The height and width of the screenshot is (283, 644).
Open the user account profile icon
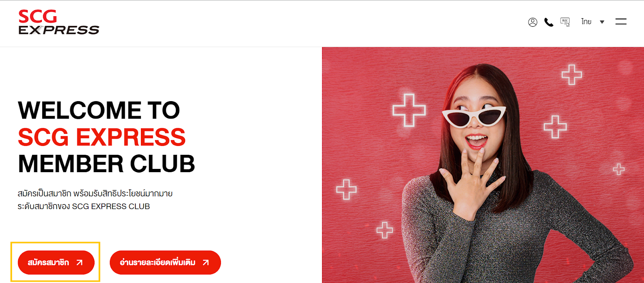click(533, 22)
